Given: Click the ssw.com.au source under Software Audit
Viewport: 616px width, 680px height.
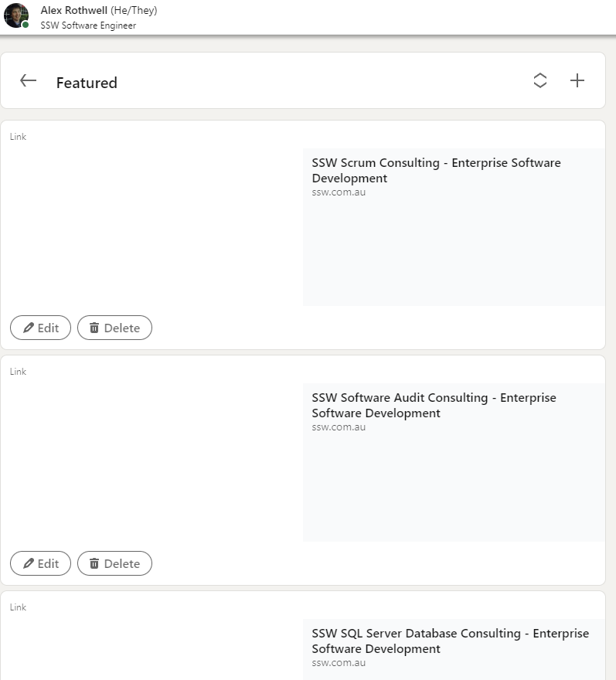Looking at the screenshot, I should coord(339,427).
